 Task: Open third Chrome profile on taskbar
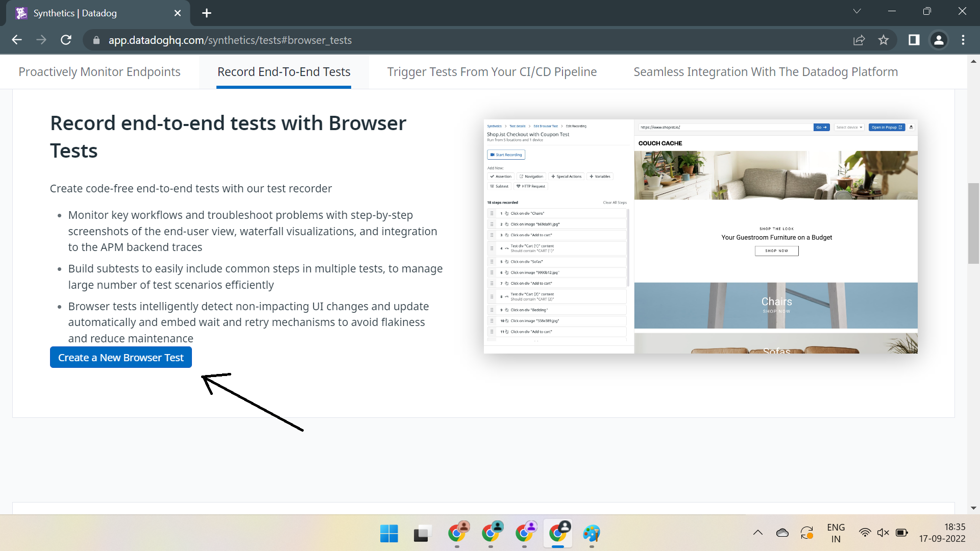click(x=525, y=533)
